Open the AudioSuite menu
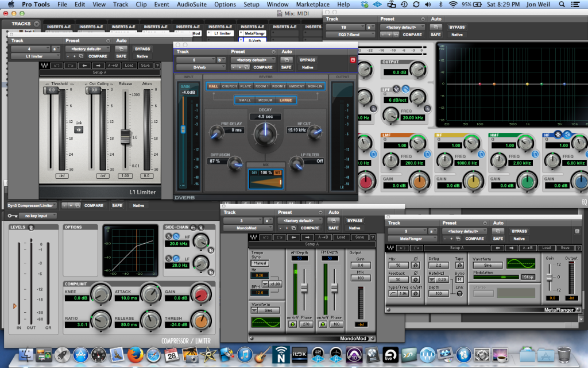588x368 pixels. (192, 5)
